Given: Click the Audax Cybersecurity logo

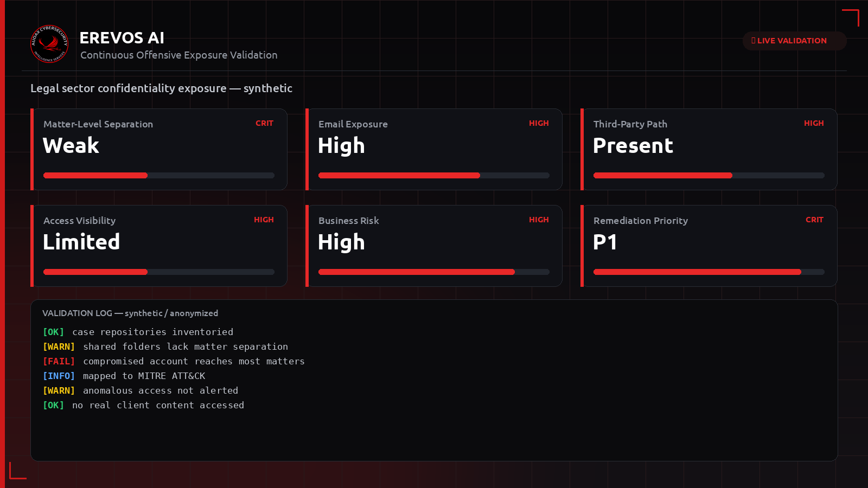Looking at the screenshot, I should click(49, 44).
